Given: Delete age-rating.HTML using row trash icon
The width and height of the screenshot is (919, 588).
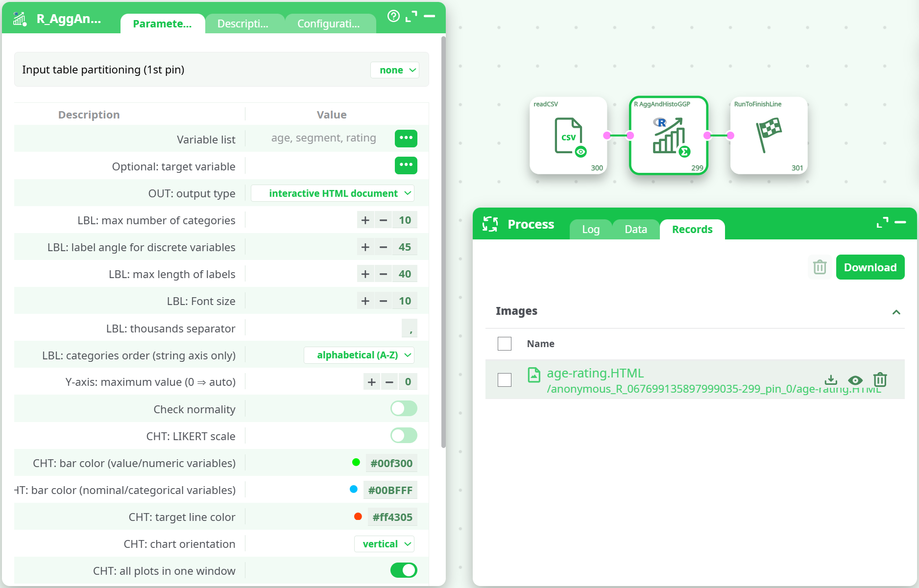Looking at the screenshot, I should click(x=880, y=380).
